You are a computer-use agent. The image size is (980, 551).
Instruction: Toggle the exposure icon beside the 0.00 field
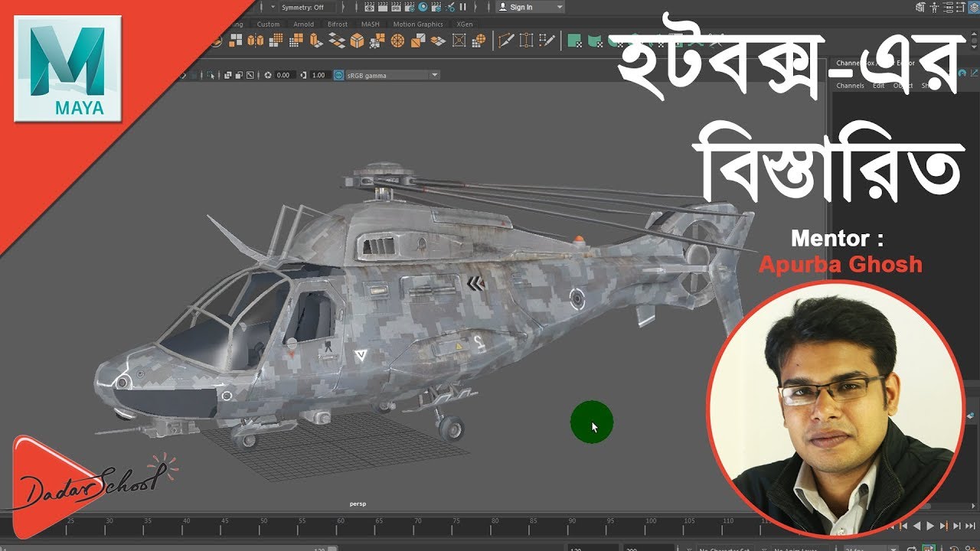267,75
